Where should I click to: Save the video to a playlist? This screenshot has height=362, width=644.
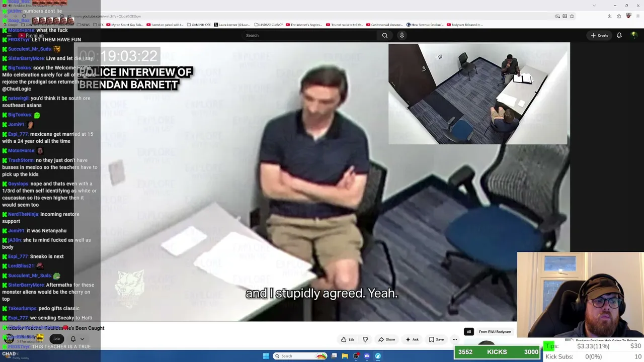pos(437,339)
